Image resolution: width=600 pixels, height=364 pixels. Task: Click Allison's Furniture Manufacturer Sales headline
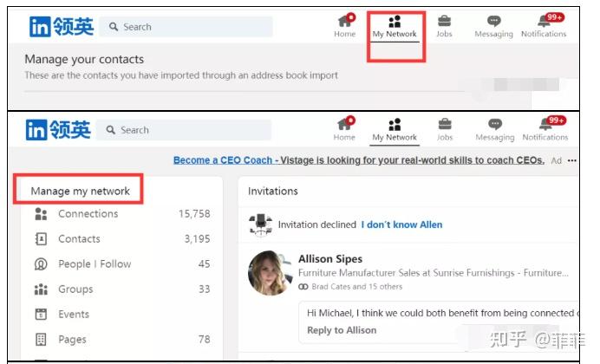coord(434,273)
